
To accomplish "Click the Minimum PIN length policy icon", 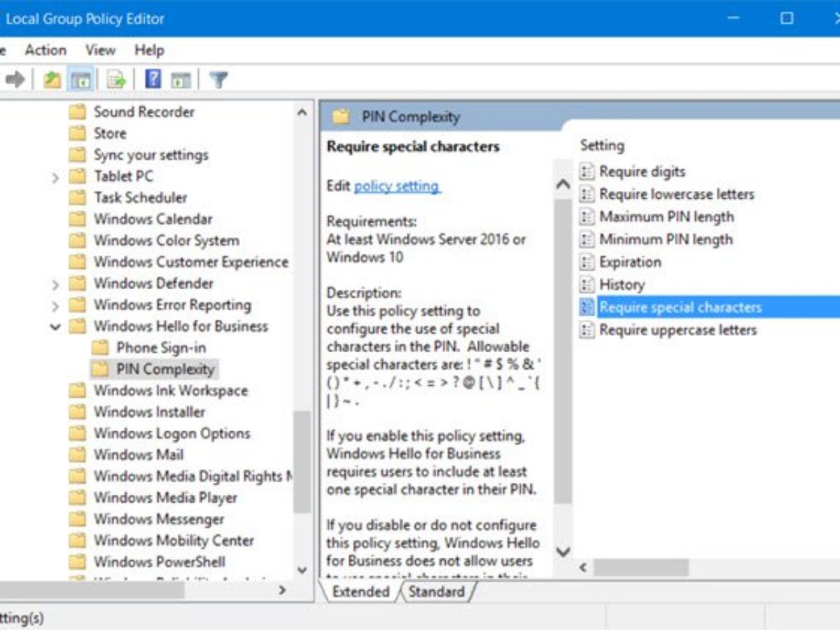I will [587, 239].
